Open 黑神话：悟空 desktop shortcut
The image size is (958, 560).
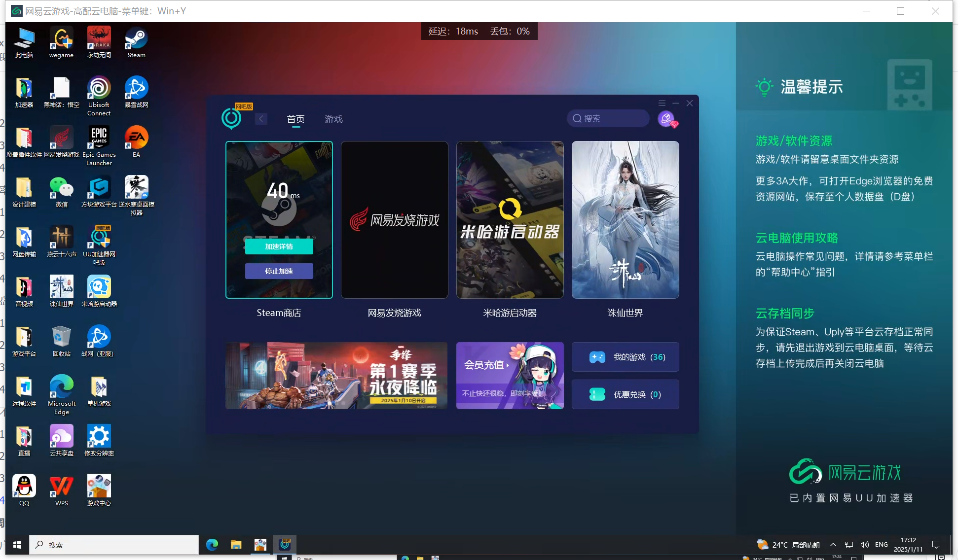click(61, 92)
